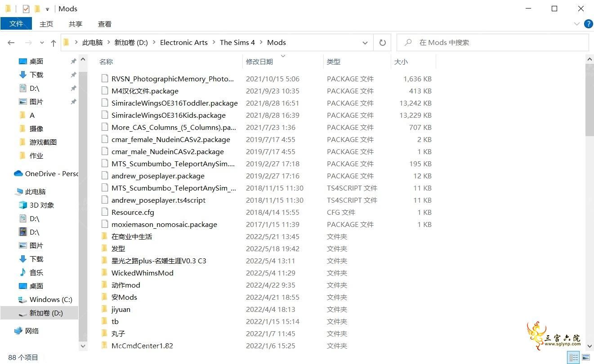
Task: Expand the ribbon with the chevron
Action: tap(577, 24)
